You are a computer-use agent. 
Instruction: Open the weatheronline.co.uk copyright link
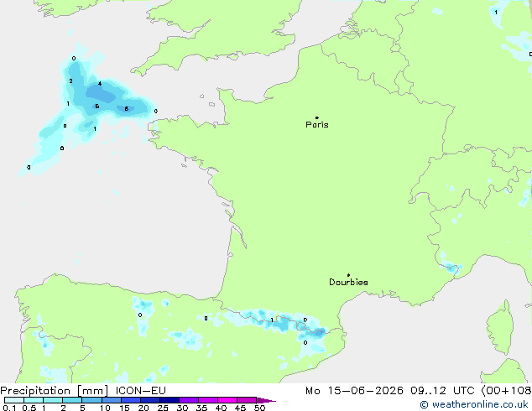pos(474,404)
